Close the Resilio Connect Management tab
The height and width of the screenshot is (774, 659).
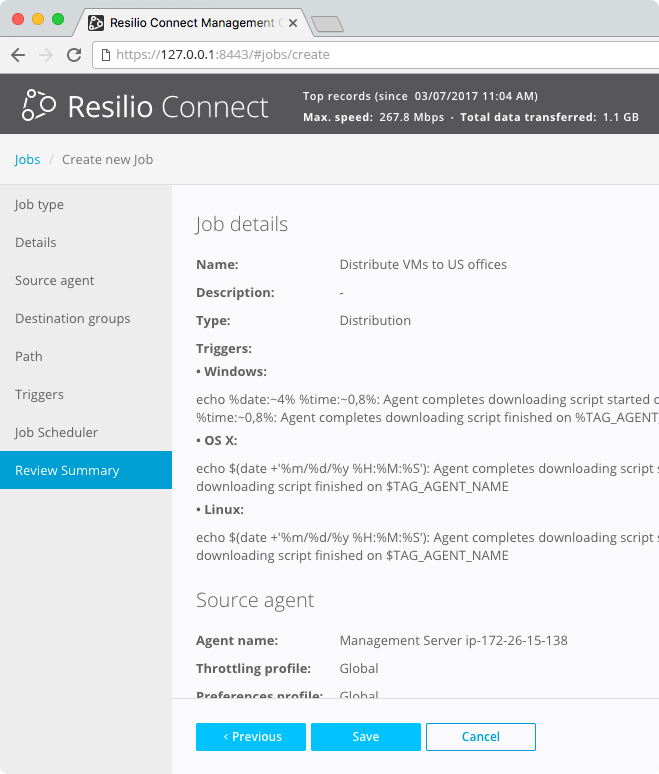[x=293, y=23]
